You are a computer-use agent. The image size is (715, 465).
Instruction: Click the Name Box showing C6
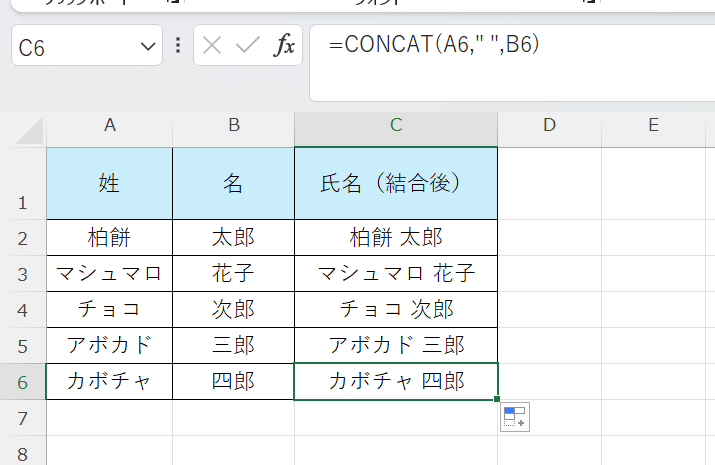[x=75, y=46]
